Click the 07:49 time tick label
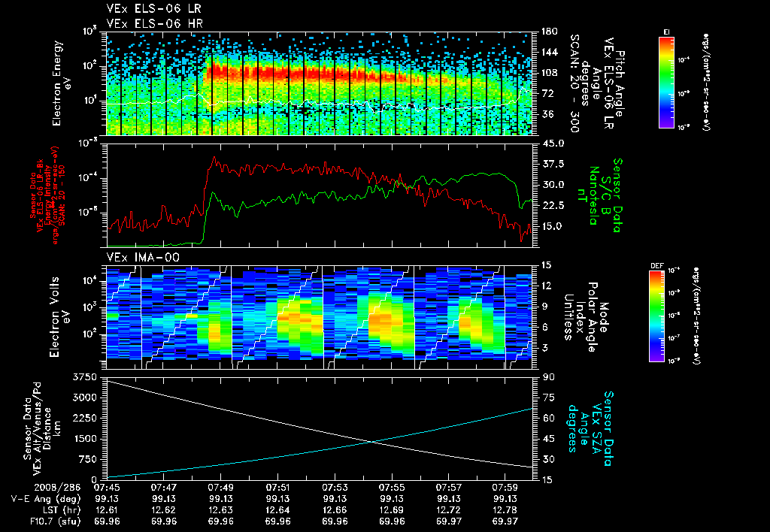770x532 pixels. (221, 488)
